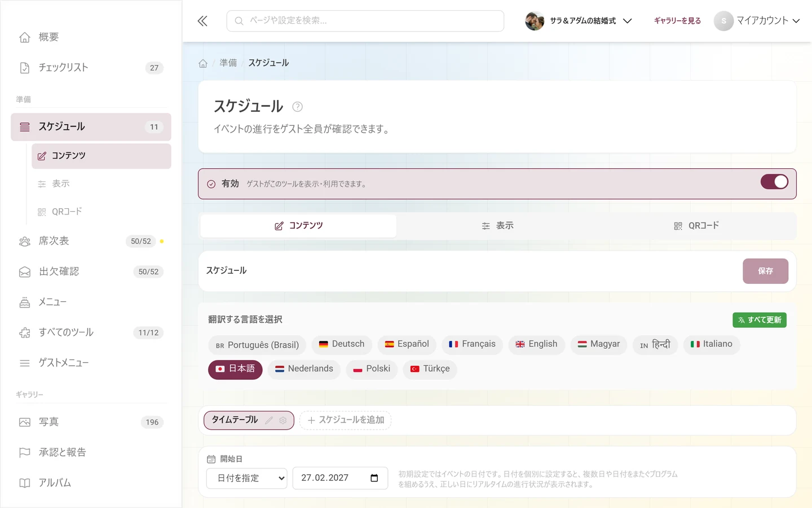Click the 27.02.2027 date input

pos(340,478)
